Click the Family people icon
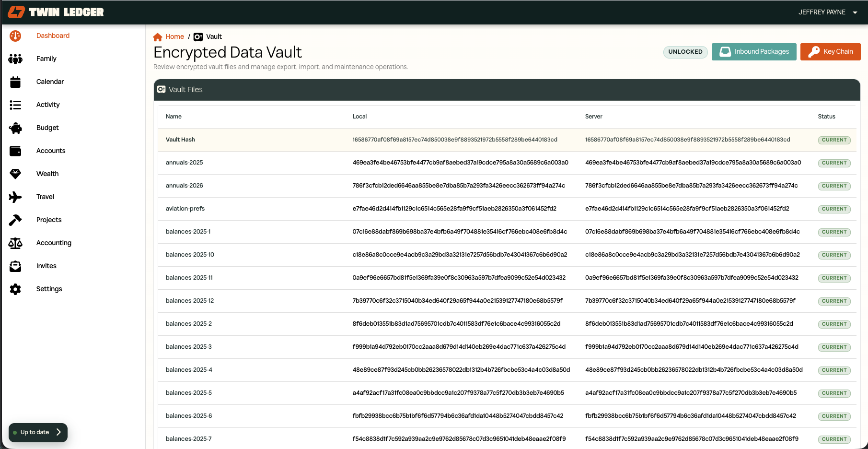 tap(15, 59)
